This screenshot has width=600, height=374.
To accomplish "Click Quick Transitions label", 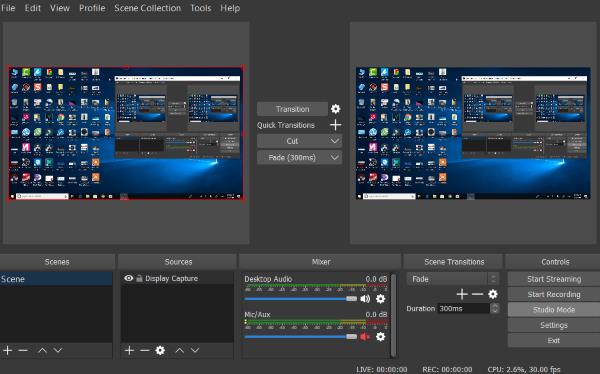I will pyautogui.click(x=286, y=125).
